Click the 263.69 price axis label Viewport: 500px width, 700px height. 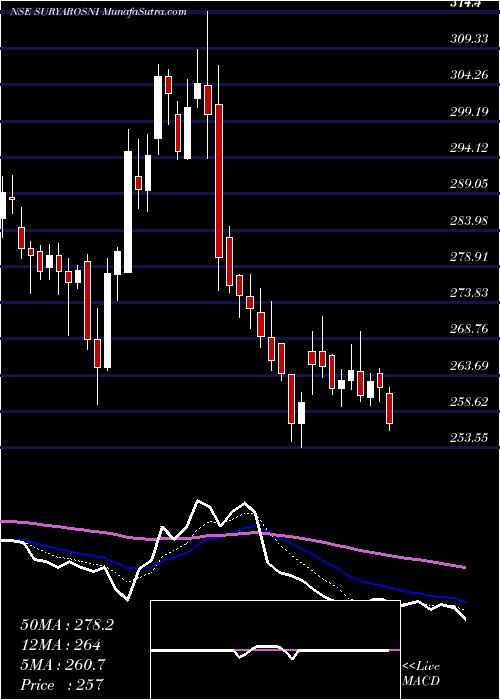(468, 365)
